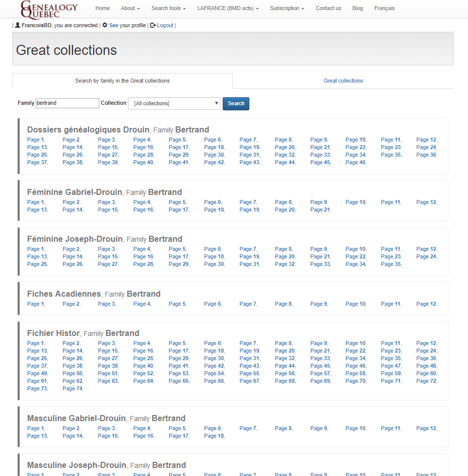
Task: Expand the Subscription menu
Action: pyautogui.click(x=287, y=8)
